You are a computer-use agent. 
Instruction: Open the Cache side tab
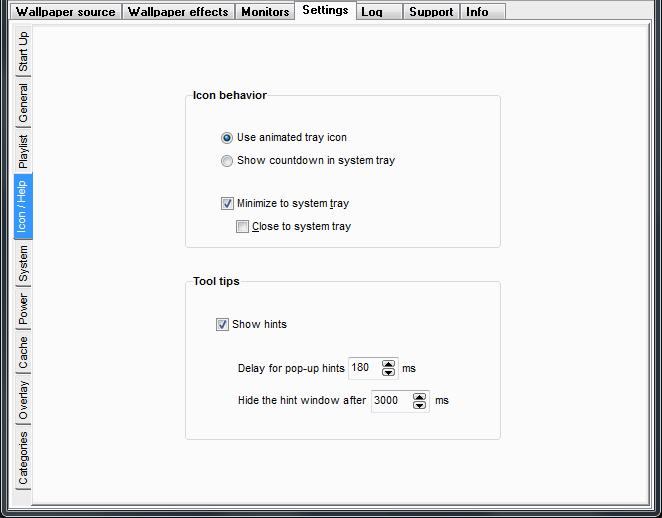tap(23, 354)
